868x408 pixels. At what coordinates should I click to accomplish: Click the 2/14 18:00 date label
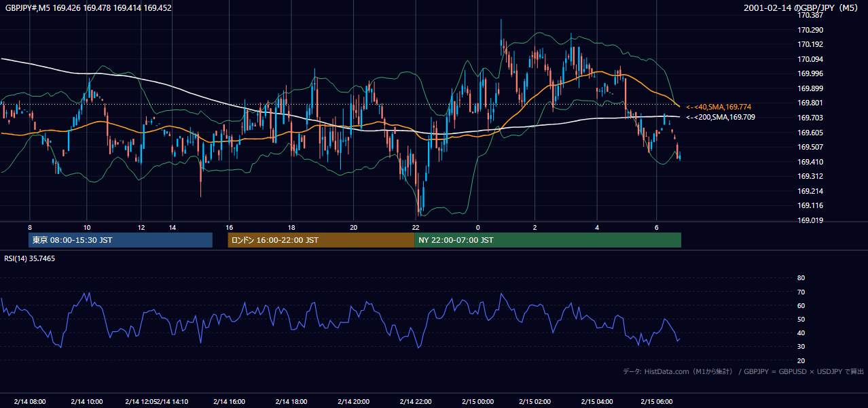coord(291,401)
